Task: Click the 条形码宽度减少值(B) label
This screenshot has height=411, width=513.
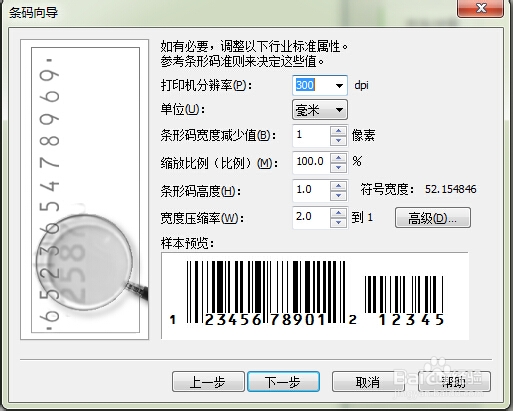Action: click(x=218, y=136)
